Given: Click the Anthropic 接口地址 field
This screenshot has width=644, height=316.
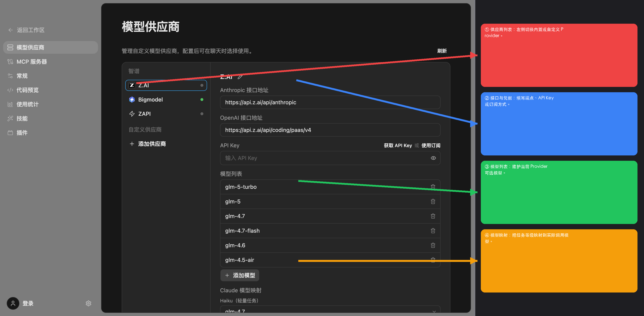Looking at the screenshot, I should click(330, 102).
